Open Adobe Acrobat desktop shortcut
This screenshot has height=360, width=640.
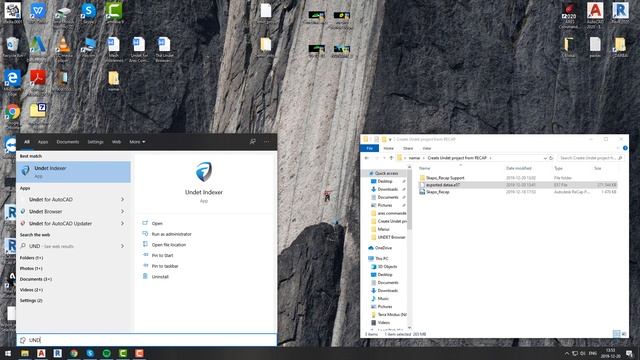[38, 81]
